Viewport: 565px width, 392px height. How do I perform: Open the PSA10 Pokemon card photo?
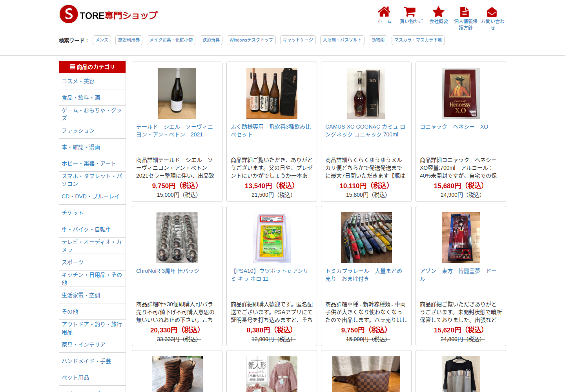pos(272,238)
